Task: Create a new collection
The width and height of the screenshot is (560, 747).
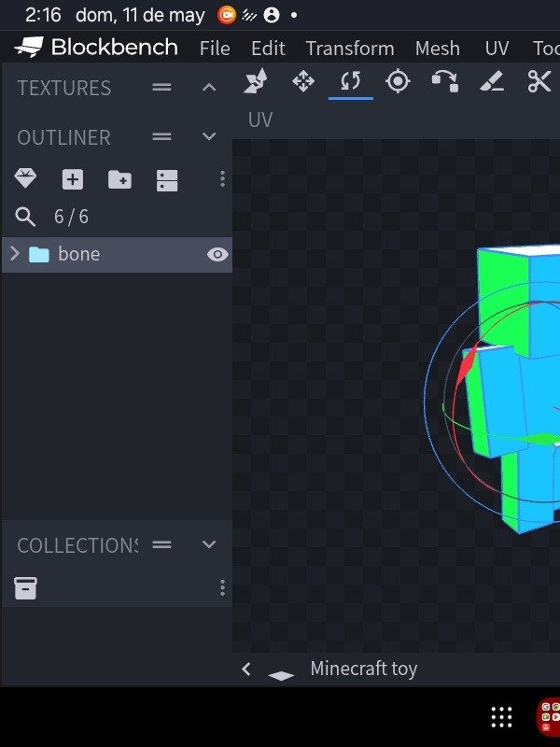Action: [x=26, y=588]
